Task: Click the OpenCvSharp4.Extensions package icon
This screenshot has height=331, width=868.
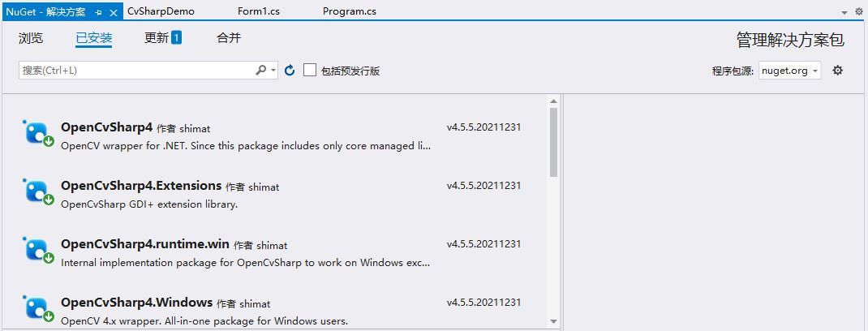Action: click(x=37, y=191)
